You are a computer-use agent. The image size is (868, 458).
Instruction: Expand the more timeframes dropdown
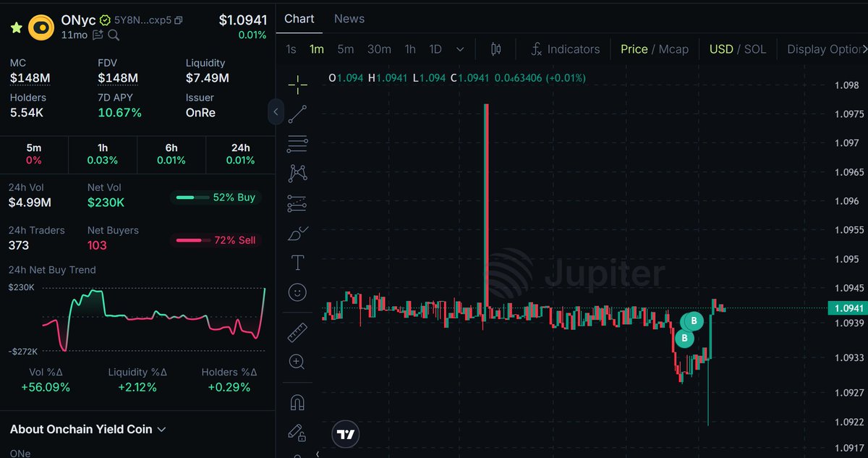(460, 49)
